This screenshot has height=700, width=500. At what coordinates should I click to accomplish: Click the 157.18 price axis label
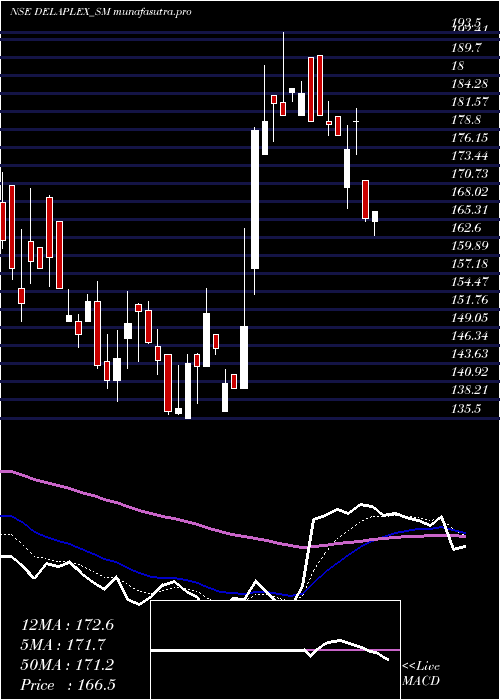[470, 264]
